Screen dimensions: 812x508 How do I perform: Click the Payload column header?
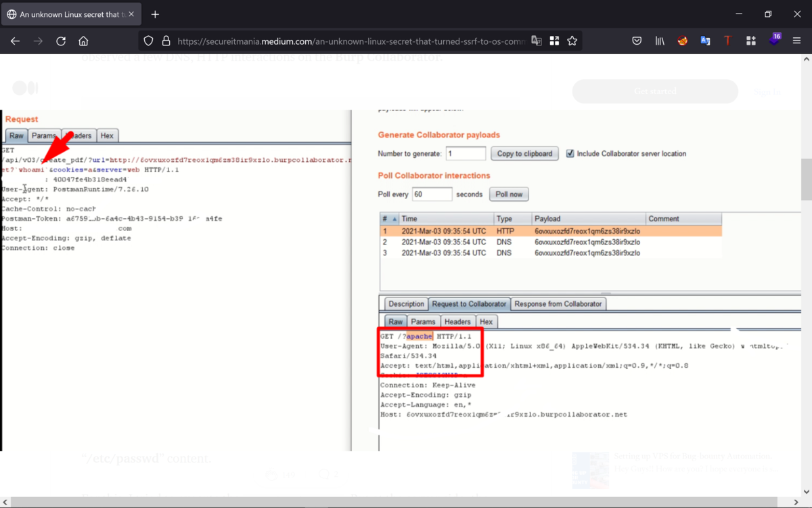pyautogui.click(x=588, y=219)
